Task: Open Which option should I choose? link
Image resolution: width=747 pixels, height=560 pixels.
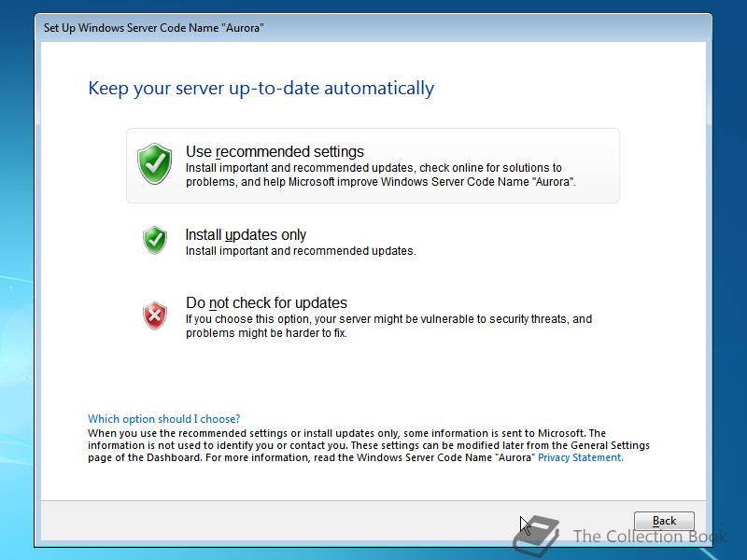Action: tap(164, 419)
